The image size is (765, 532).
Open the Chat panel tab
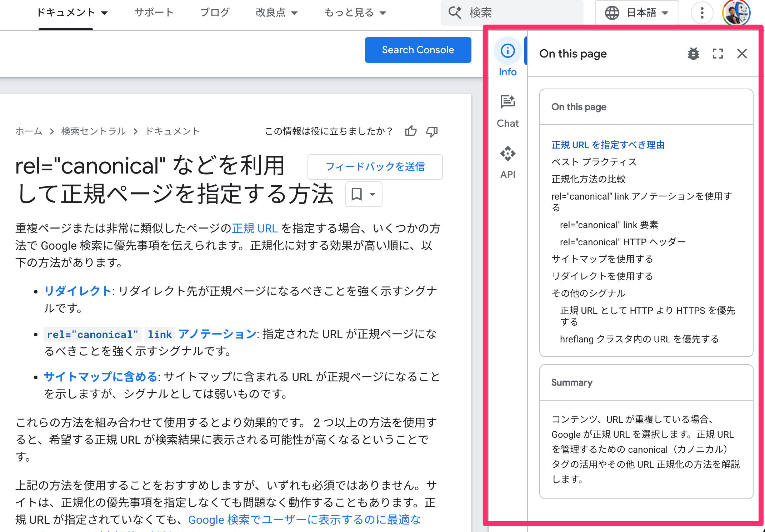pos(507,111)
